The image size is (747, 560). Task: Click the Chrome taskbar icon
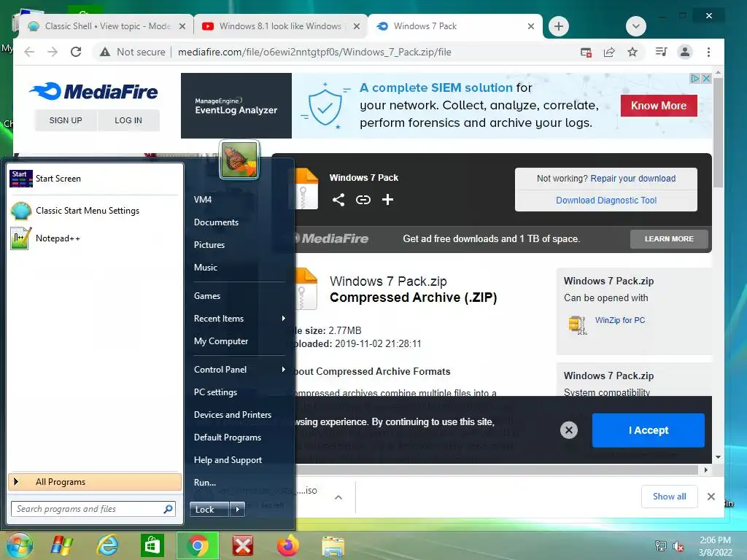coord(197,545)
